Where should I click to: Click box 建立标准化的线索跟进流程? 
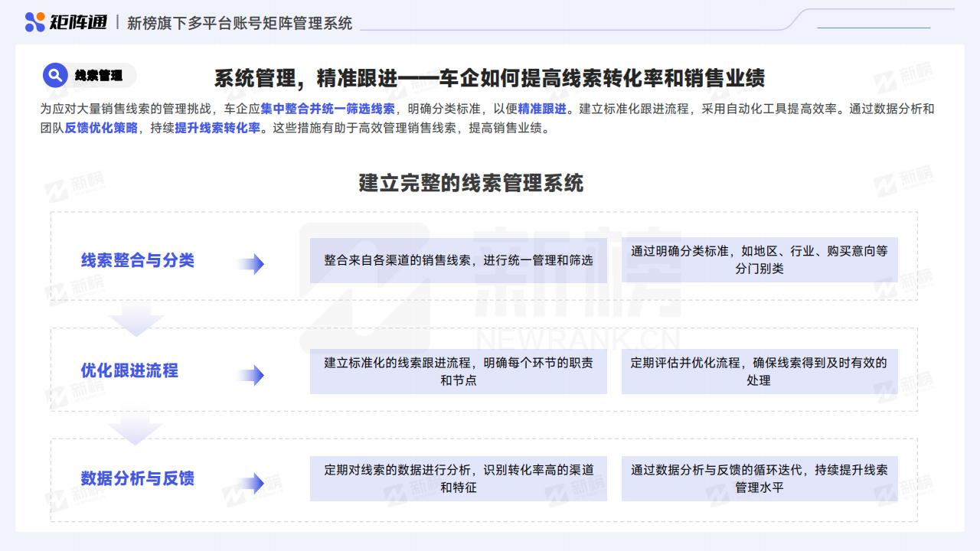[459, 371]
